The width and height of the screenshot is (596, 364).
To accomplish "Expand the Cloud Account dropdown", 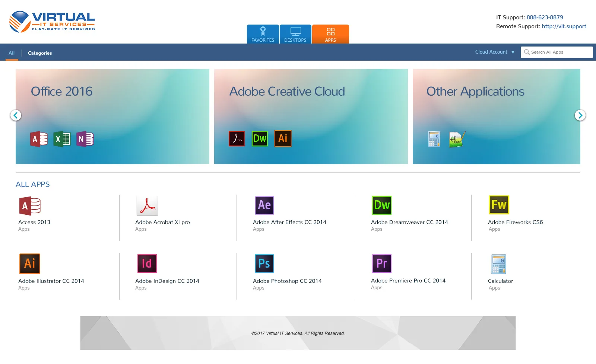I will [495, 52].
